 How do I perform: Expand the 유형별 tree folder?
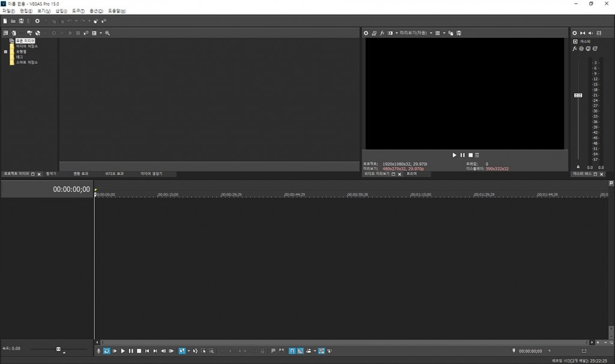[x=5, y=52]
